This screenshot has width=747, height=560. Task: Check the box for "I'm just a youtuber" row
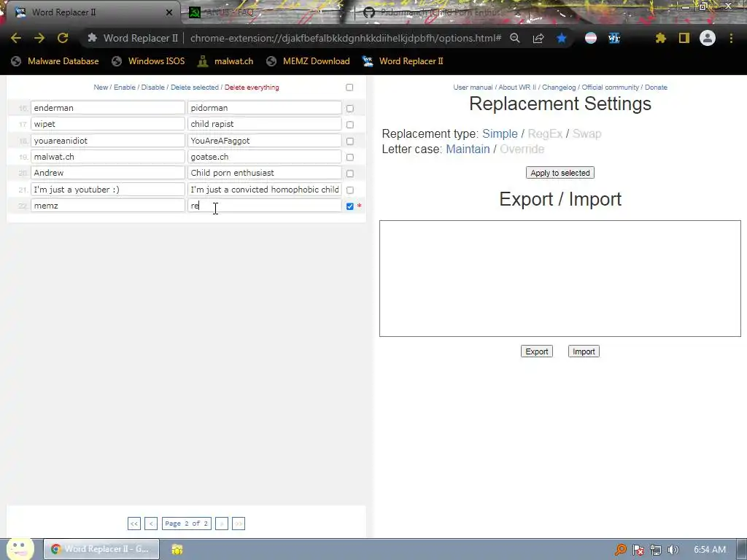(x=350, y=190)
